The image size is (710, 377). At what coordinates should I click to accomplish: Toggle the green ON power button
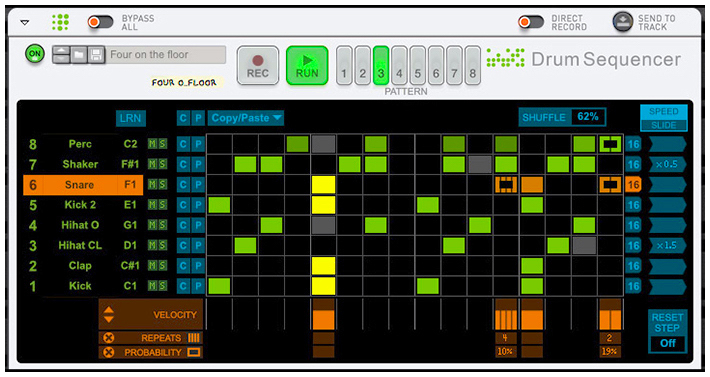(35, 54)
